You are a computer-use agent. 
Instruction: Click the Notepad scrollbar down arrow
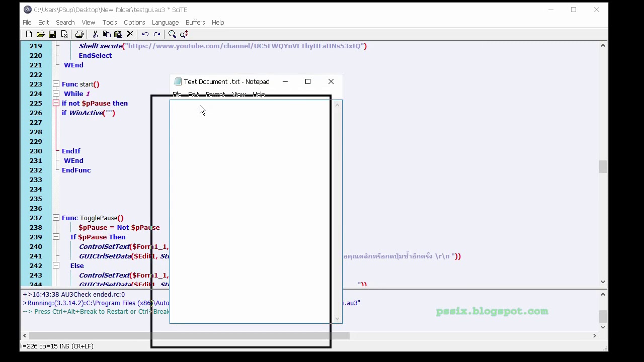click(x=337, y=318)
